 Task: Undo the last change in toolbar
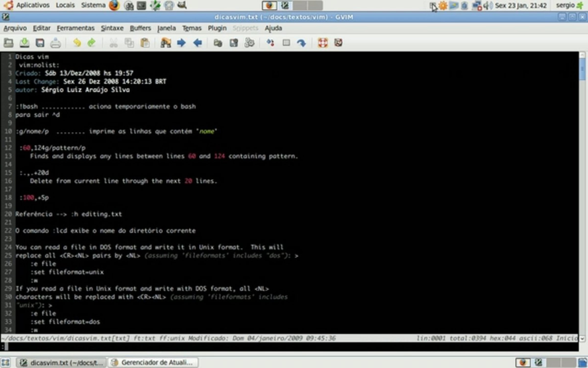pos(77,43)
